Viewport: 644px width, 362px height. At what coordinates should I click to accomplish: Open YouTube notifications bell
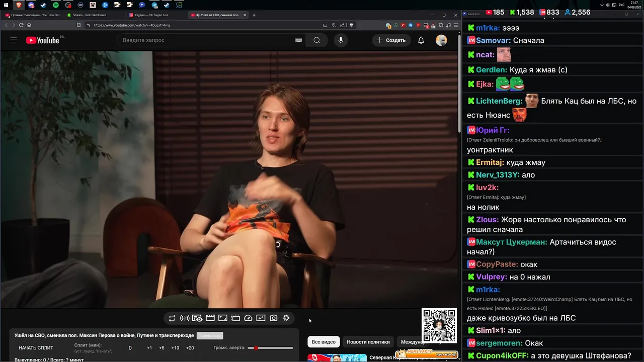click(421, 40)
